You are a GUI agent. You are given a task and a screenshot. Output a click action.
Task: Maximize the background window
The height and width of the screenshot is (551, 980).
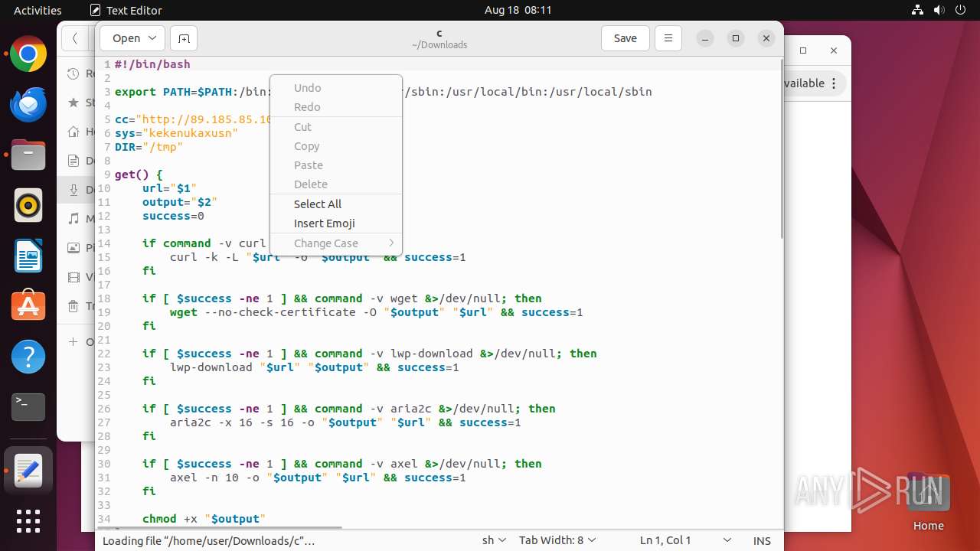click(x=803, y=51)
